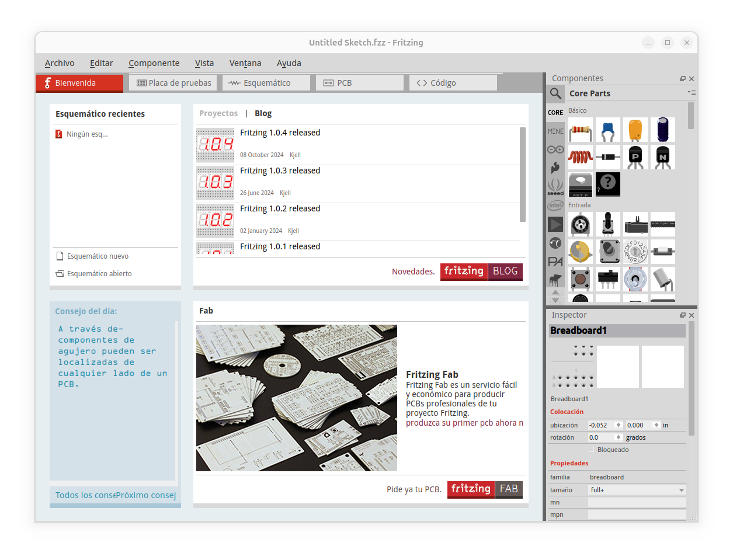The width and height of the screenshot is (733, 560).
Task: Open the SparkFun flame parts bin
Action: (x=555, y=168)
